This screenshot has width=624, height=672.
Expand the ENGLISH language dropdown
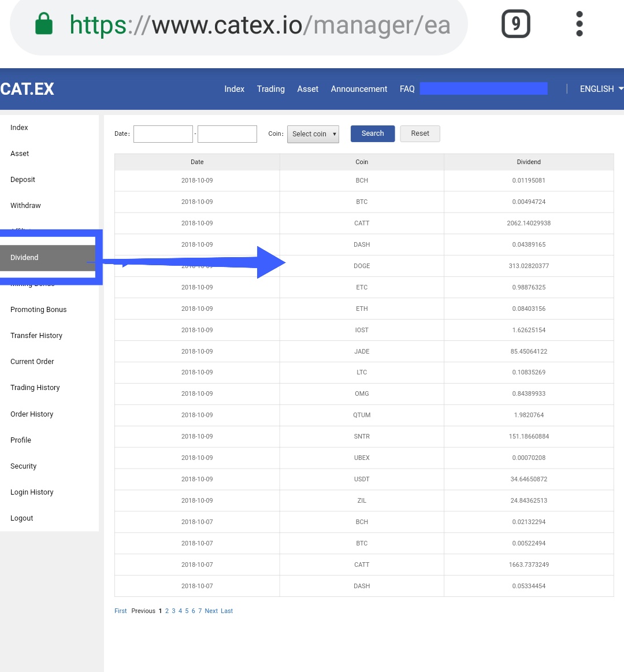[601, 89]
